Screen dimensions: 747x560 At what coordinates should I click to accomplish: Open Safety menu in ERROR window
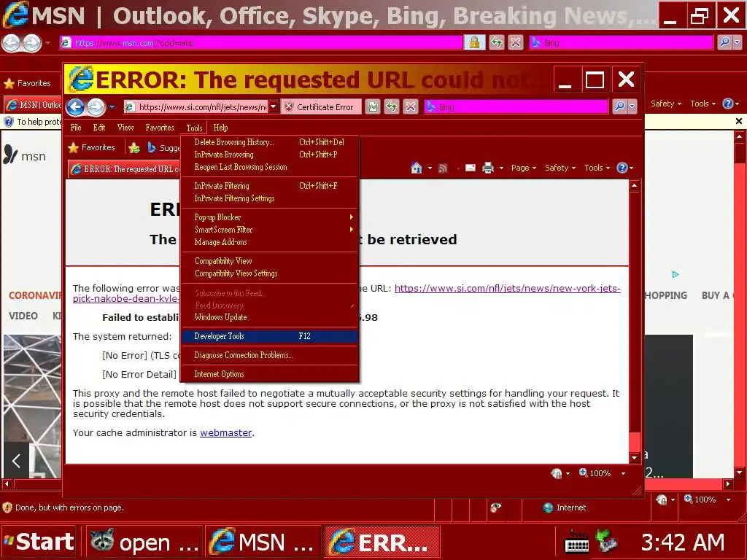(x=560, y=168)
